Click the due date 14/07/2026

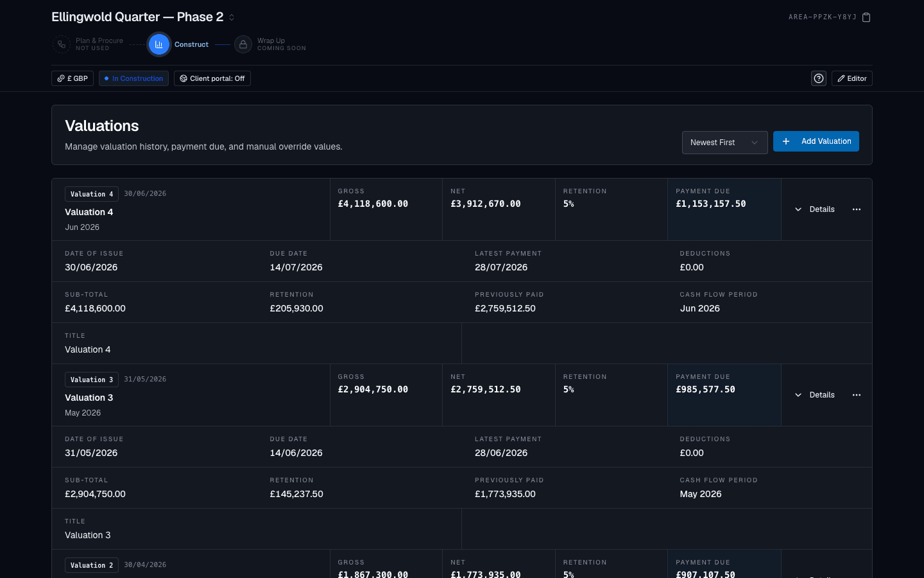(x=296, y=267)
